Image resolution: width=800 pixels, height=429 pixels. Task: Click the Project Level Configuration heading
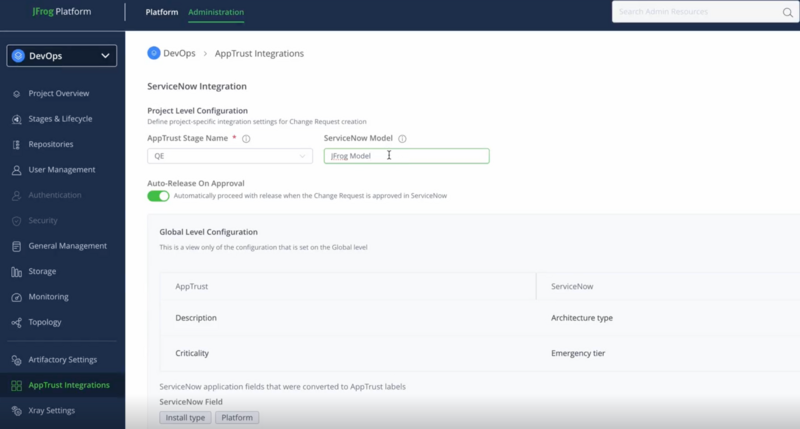pos(197,111)
